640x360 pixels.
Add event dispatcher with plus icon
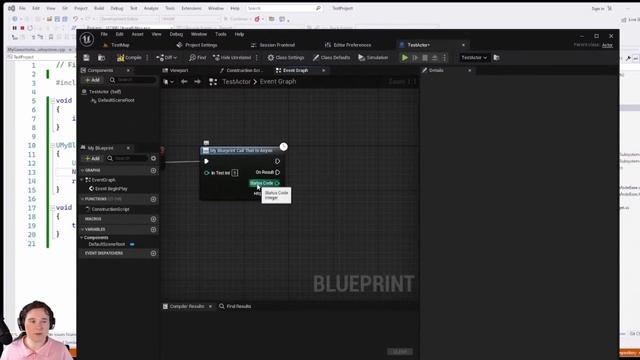click(153, 253)
